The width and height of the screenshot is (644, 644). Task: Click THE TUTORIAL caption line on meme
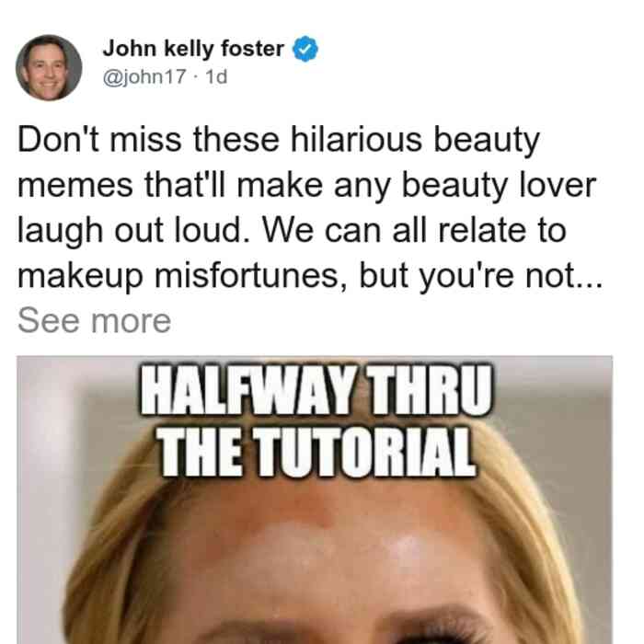(x=317, y=453)
